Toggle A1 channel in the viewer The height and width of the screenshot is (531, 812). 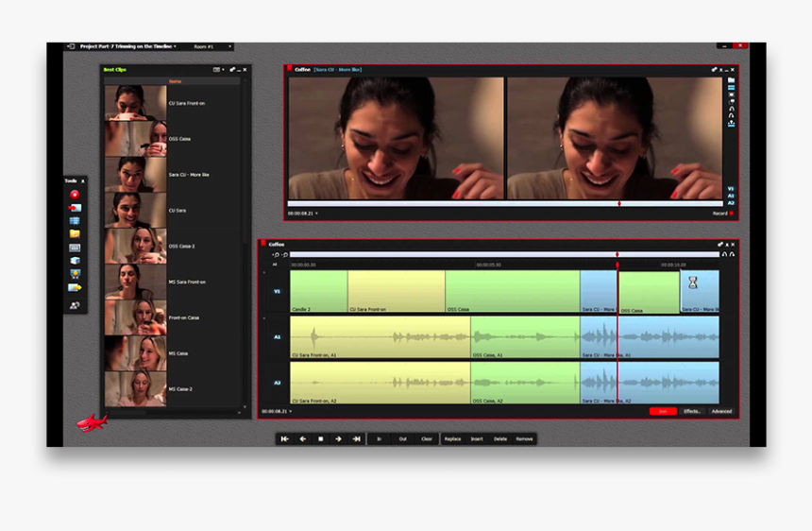(731, 196)
